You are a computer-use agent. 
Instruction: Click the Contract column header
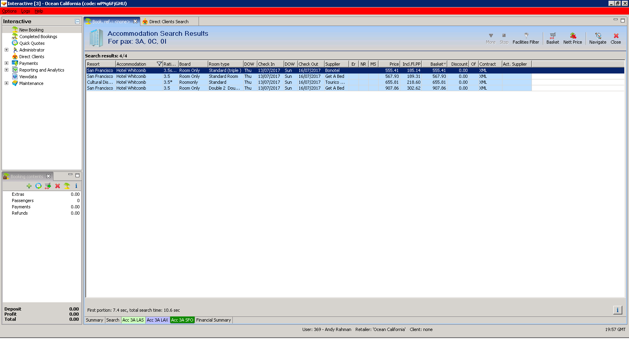[x=490, y=64]
